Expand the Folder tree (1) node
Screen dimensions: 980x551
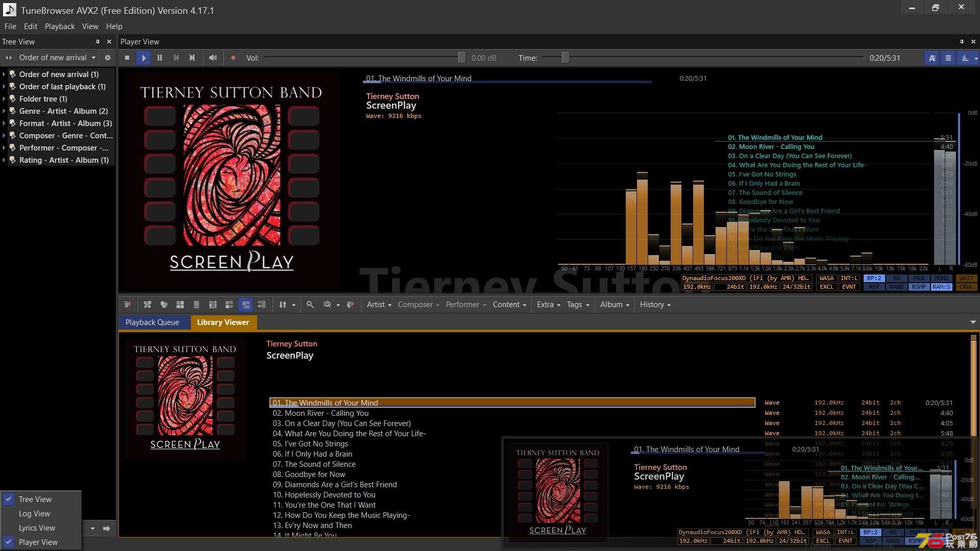[x=4, y=99]
